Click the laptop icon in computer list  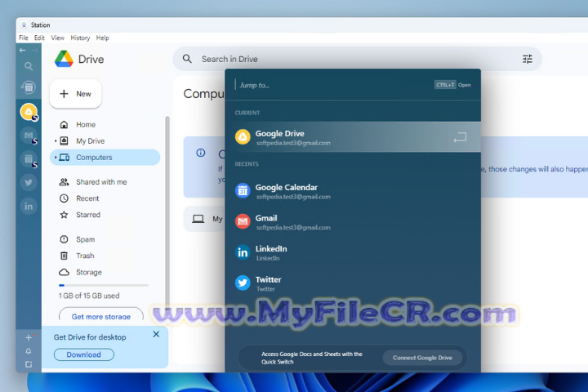tap(198, 219)
